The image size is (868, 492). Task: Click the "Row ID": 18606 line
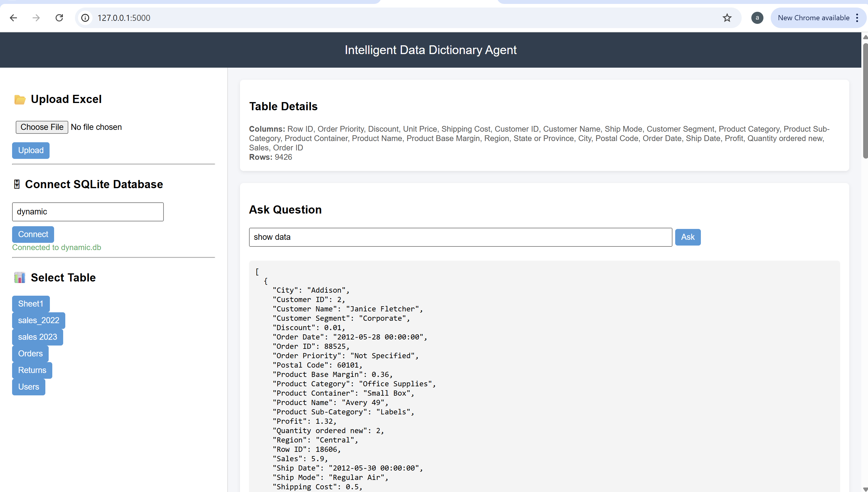(x=306, y=449)
